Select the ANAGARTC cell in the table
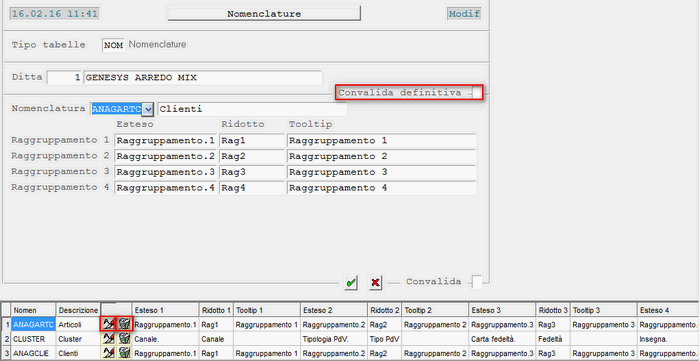The height and width of the screenshot is (361, 700). click(x=33, y=324)
